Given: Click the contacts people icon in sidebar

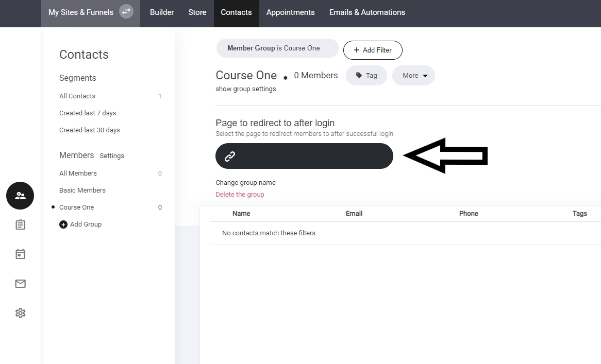Looking at the screenshot, I should [20, 196].
